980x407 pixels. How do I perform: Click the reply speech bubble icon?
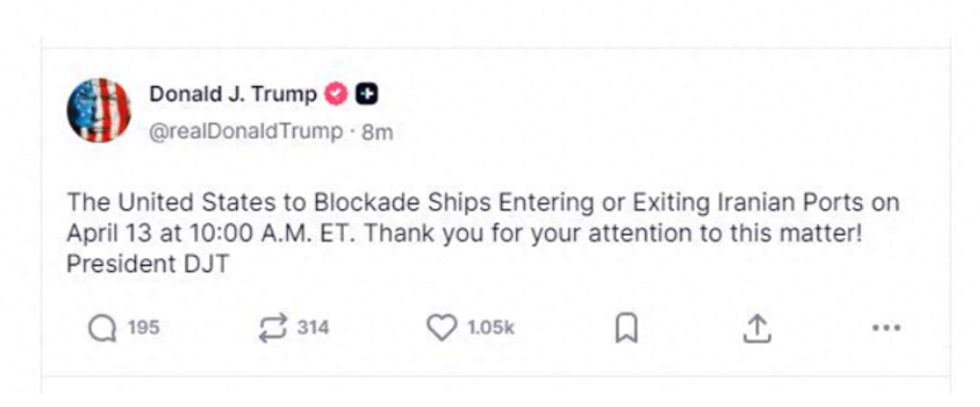[x=101, y=329]
